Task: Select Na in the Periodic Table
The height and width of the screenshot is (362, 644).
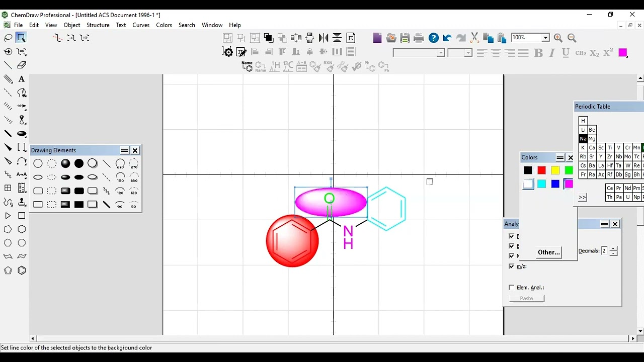Action: point(583,139)
